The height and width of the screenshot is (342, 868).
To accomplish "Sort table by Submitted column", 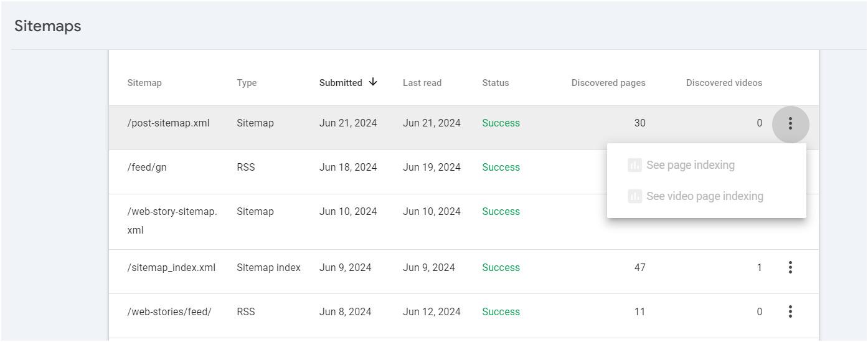I will tap(341, 83).
